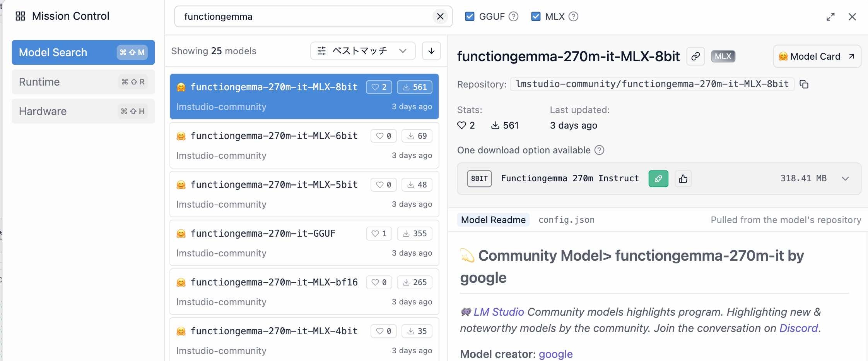
Task: Open the config.json tab
Action: [x=566, y=220]
